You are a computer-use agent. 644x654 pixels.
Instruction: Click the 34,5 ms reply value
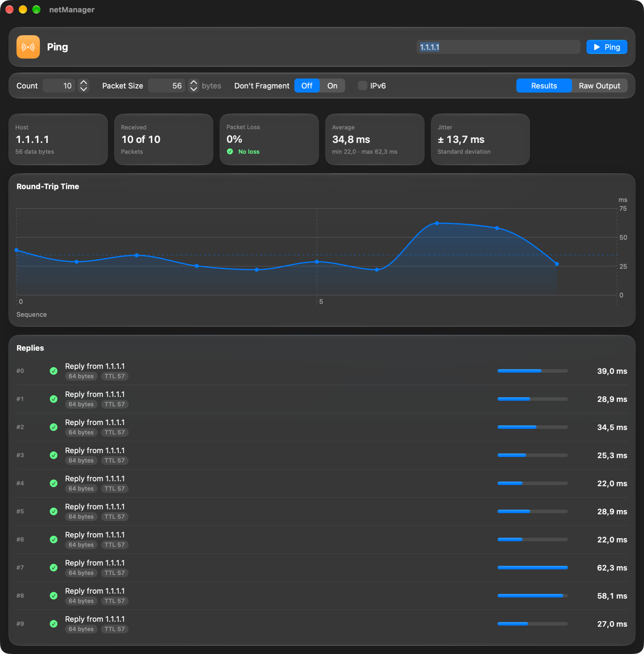(612, 427)
